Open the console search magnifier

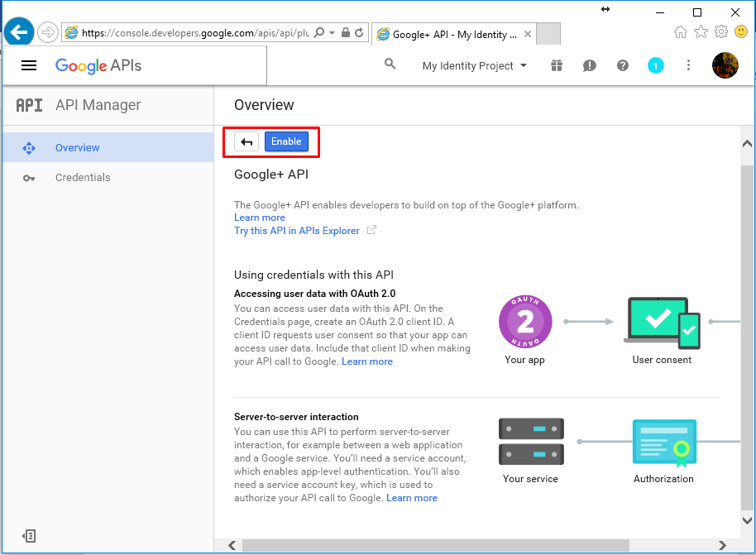(390, 64)
